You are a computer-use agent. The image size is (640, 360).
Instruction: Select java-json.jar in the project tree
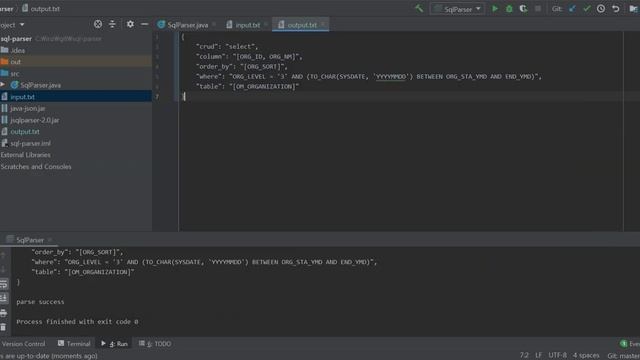27,109
